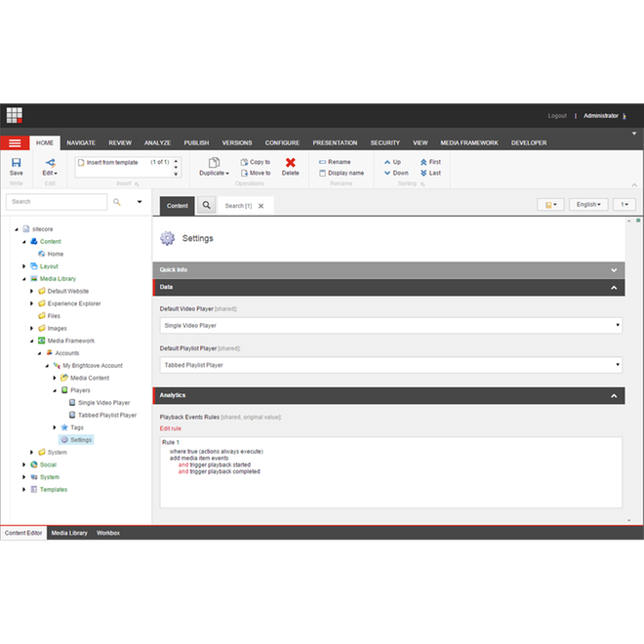Collapse the Quick Info section

pos(614,269)
